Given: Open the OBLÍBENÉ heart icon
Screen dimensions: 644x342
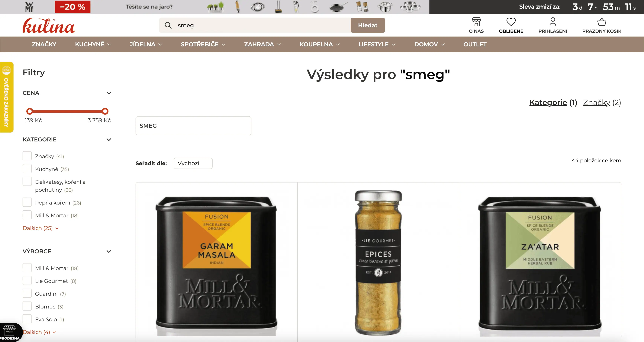Looking at the screenshot, I should click(511, 22).
